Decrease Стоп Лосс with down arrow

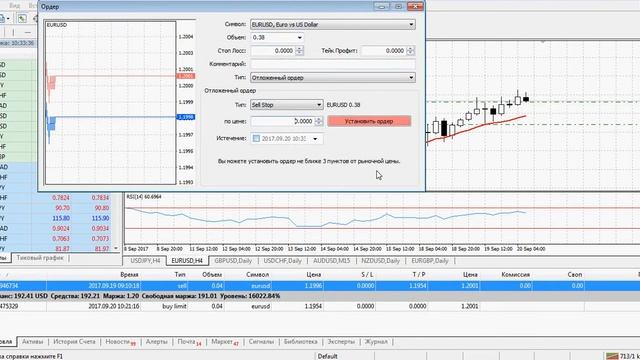(299, 53)
